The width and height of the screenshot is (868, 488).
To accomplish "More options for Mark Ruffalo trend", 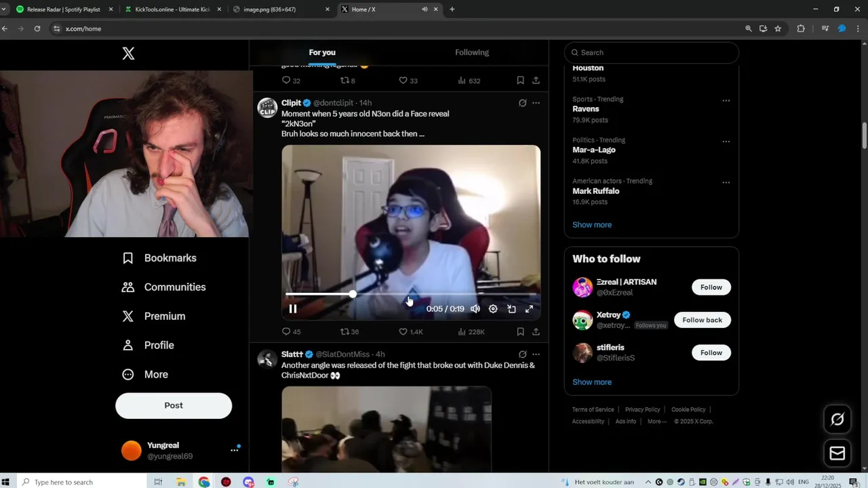I will click(x=726, y=182).
